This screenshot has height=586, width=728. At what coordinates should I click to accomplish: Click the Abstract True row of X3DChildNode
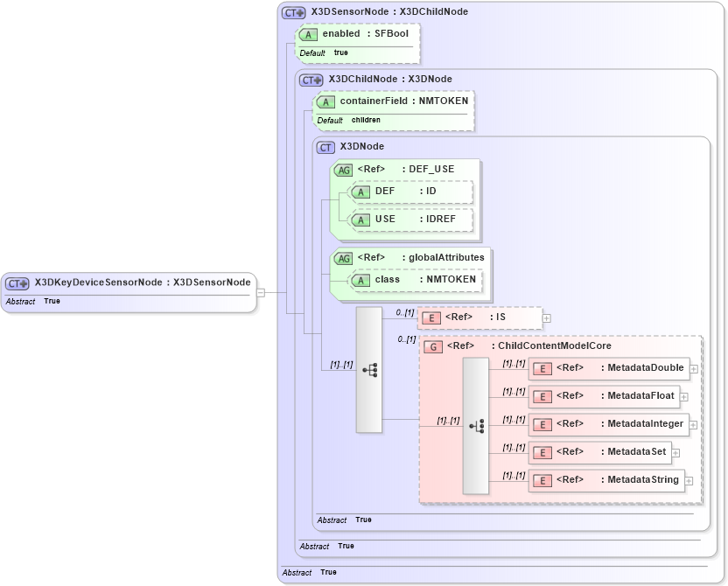pos(327,546)
